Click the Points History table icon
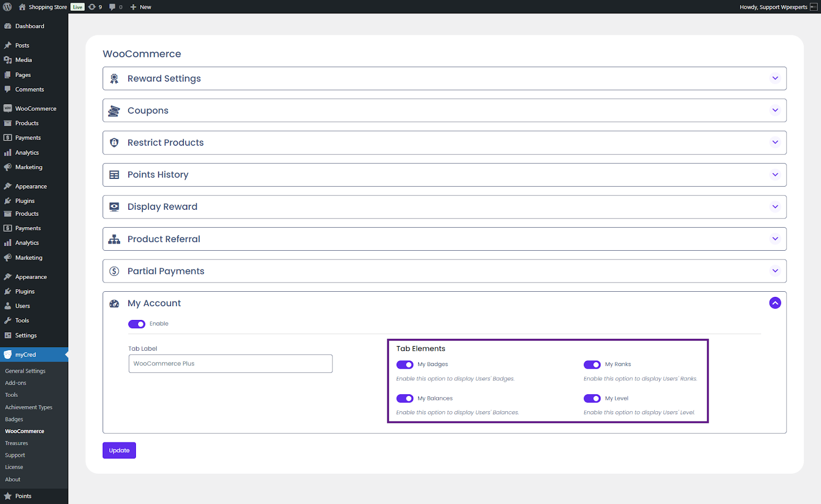 (x=114, y=175)
